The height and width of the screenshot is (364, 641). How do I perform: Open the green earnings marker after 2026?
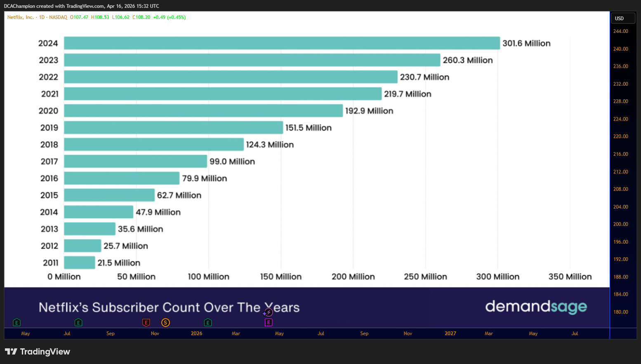pyautogui.click(x=208, y=322)
